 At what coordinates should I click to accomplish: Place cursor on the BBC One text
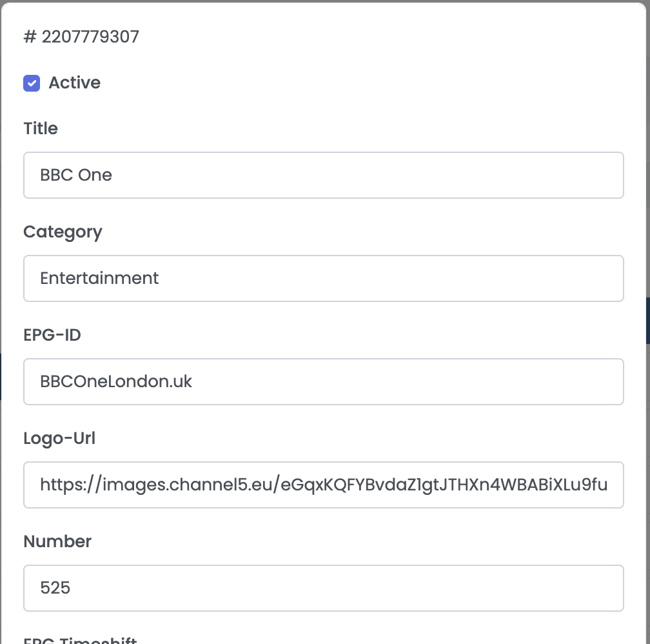coord(76,175)
